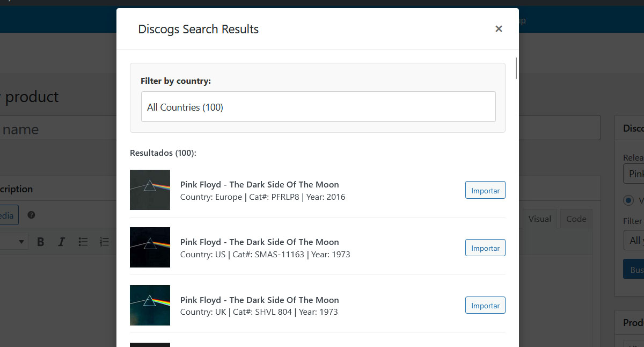644x347 pixels.
Task: Insert a numbered list in the description
Action: tap(104, 241)
